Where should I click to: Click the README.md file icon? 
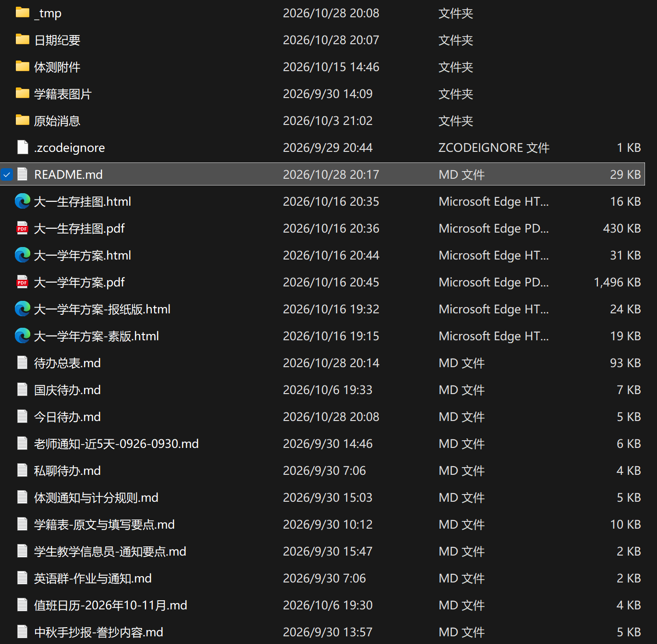tap(23, 174)
